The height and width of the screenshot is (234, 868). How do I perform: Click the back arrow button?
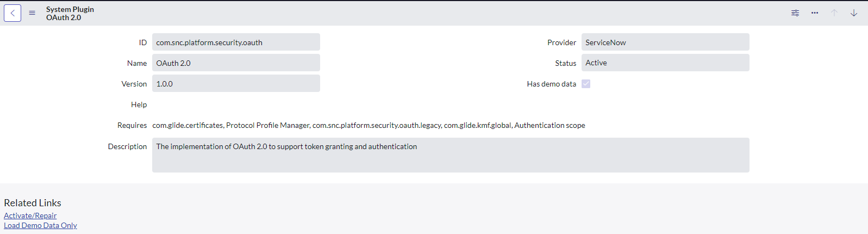tap(13, 13)
